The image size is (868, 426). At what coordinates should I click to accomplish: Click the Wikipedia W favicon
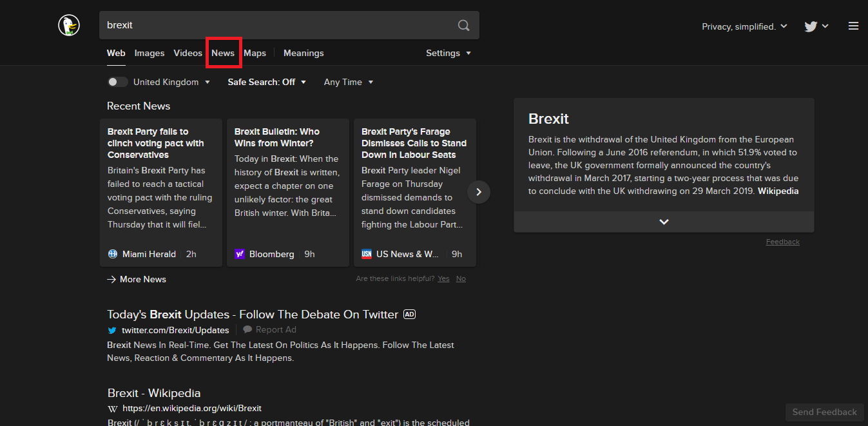click(112, 409)
